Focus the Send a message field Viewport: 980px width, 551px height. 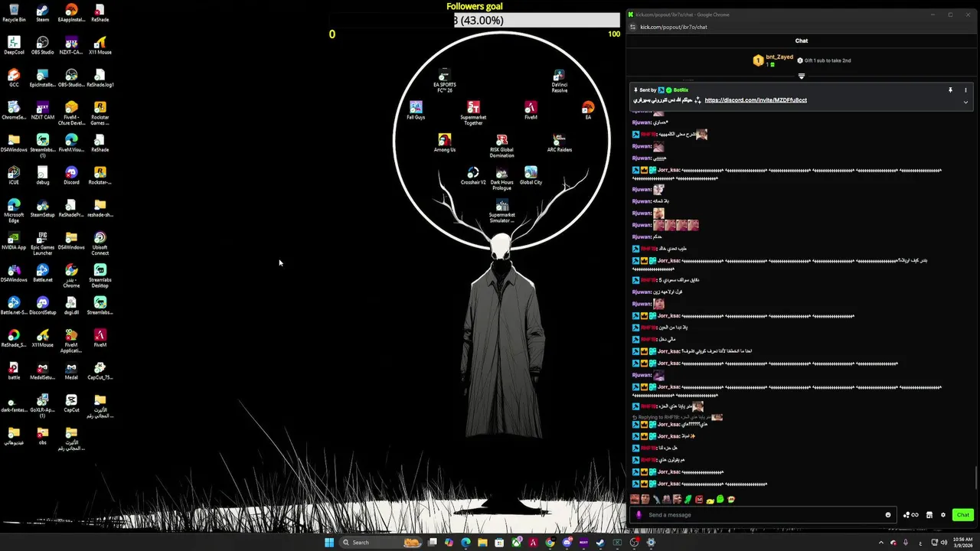coord(762,515)
